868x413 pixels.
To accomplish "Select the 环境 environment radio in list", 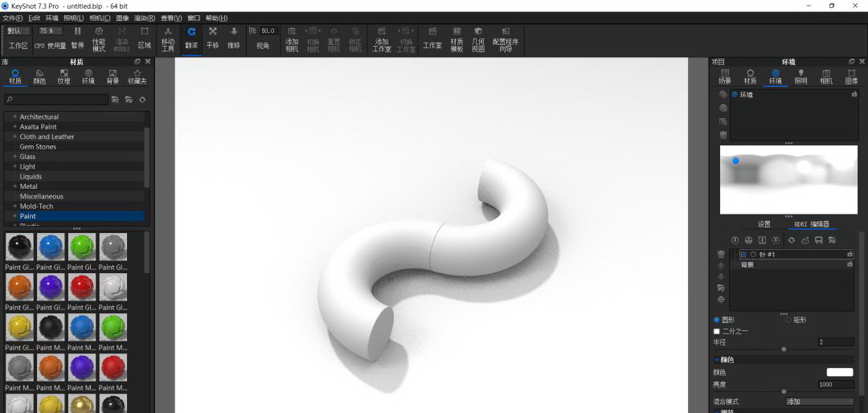I will [735, 95].
